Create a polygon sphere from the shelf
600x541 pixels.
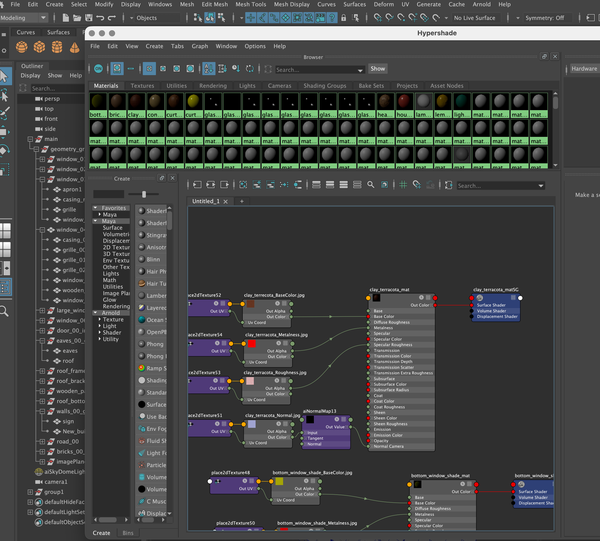pos(21,47)
